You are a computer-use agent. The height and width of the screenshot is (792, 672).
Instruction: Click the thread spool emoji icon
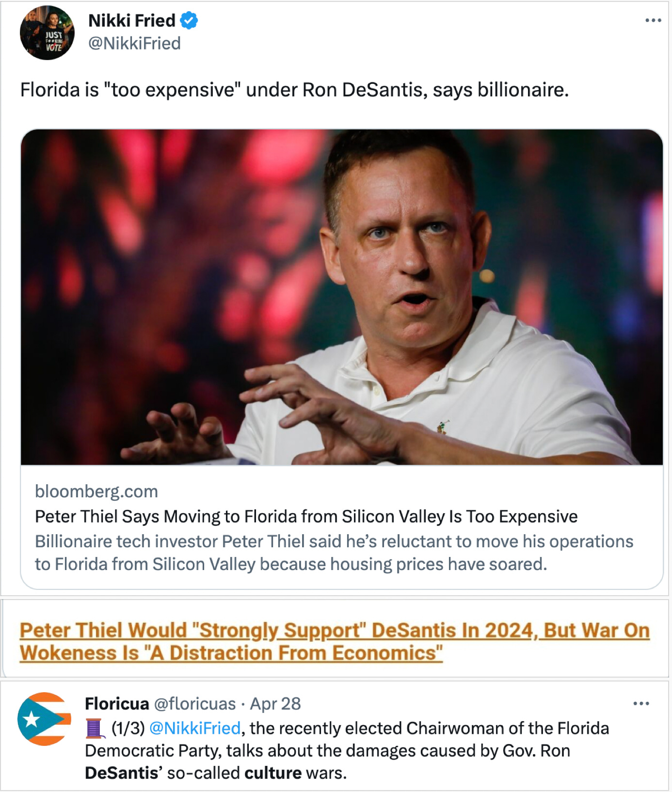[95, 729]
